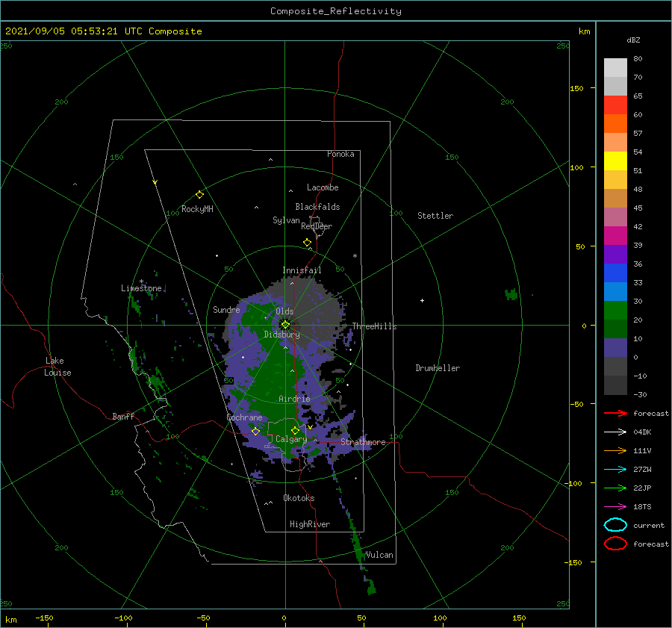Click the Didsbury town label
The image size is (672, 628).
pyautogui.click(x=281, y=335)
